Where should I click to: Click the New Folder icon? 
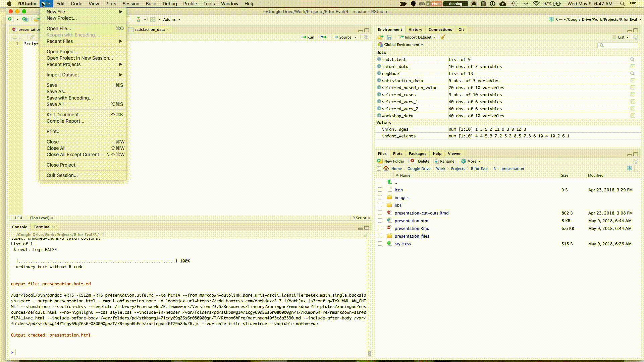[380, 161]
